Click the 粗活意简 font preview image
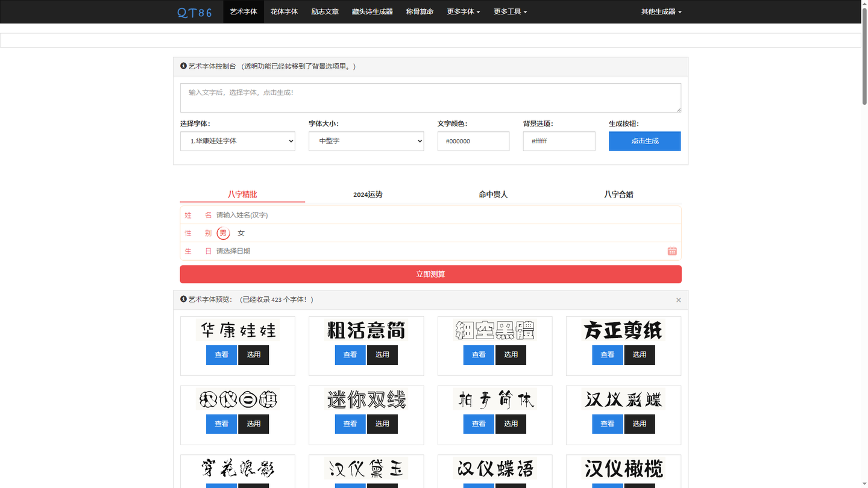The image size is (868, 488). tap(366, 330)
